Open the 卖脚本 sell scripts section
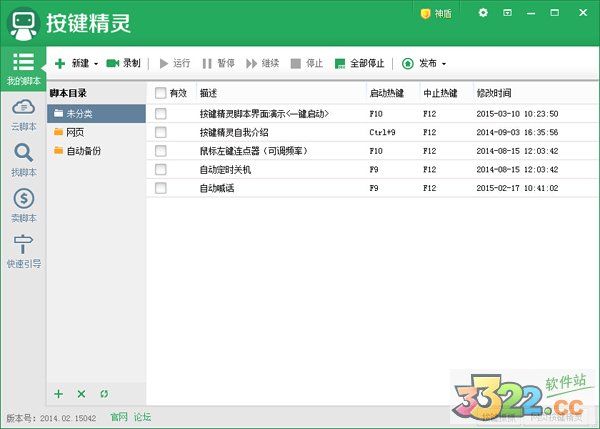 pyautogui.click(x=23, y=206)
